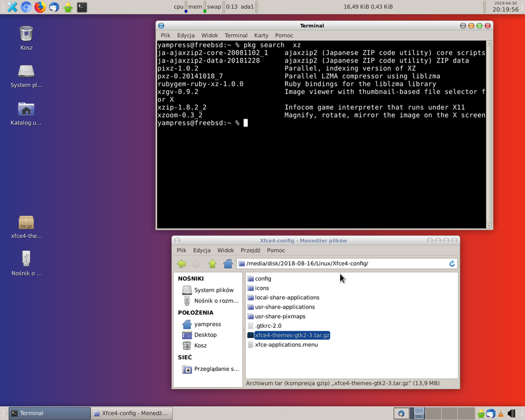Select System plików in sidebar
This screenshot has height=420, width=525.
point(208,290)
